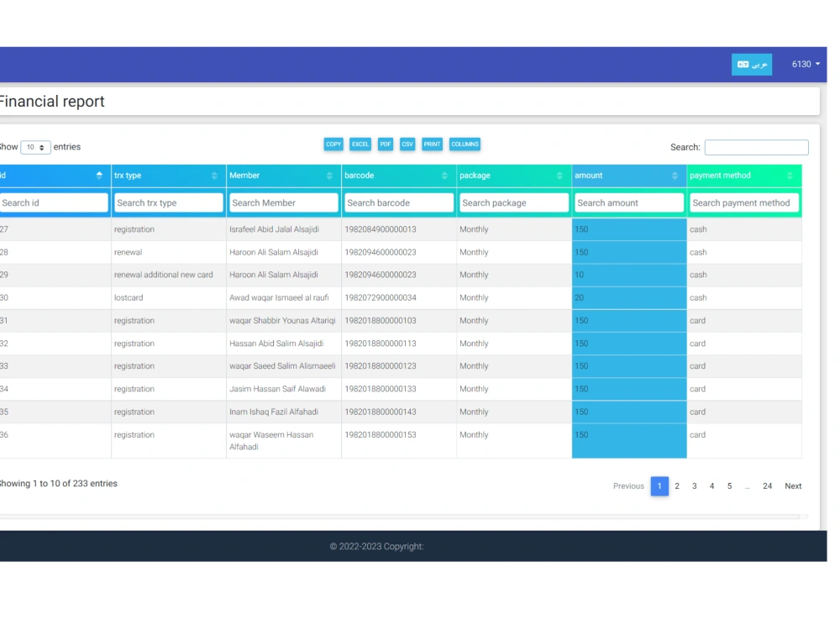The image size is (840, 630).
Task: Click the Print button
Action: (432, 144)
